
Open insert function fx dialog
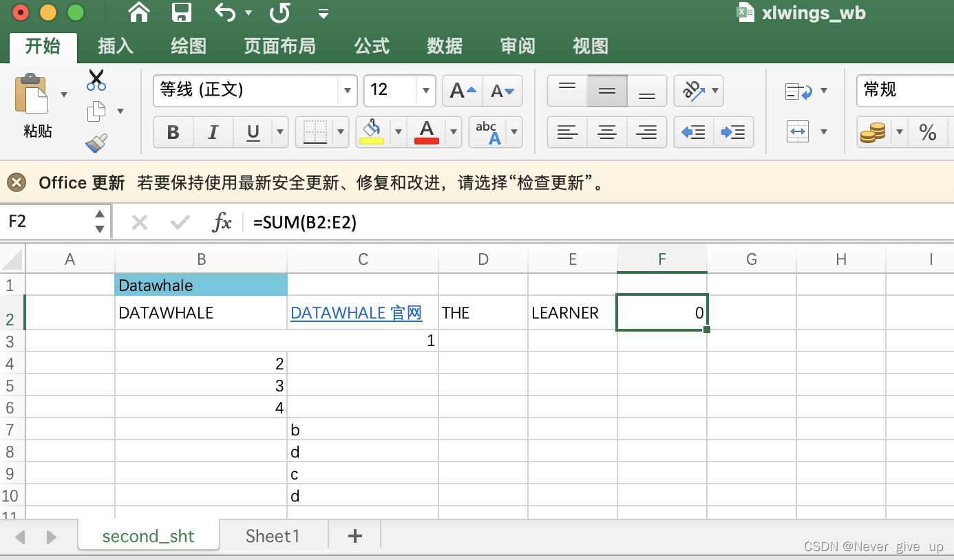click(x=222, y=222)
